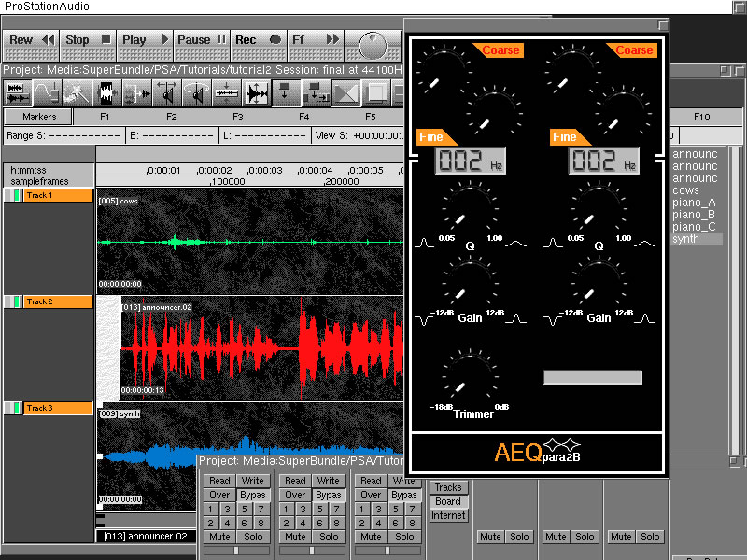
Task: Enable Read automation on leftmost mixer strip
Action: pos(219,481)
